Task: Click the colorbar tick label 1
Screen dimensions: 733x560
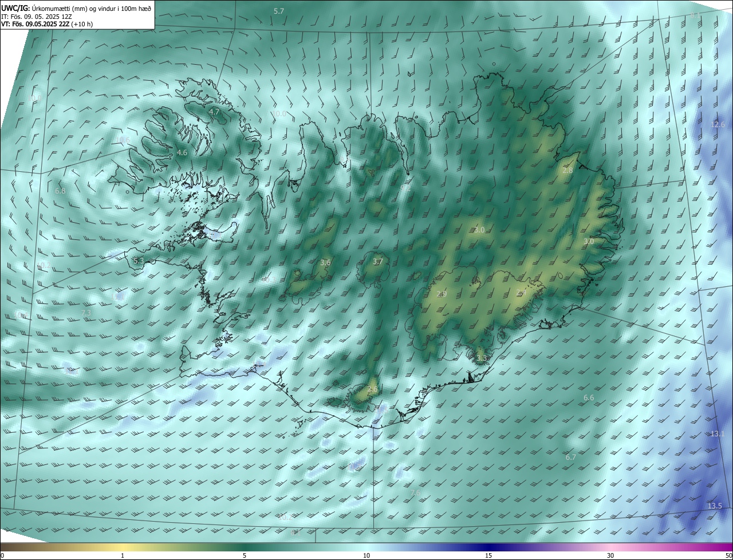Action: 123,555
